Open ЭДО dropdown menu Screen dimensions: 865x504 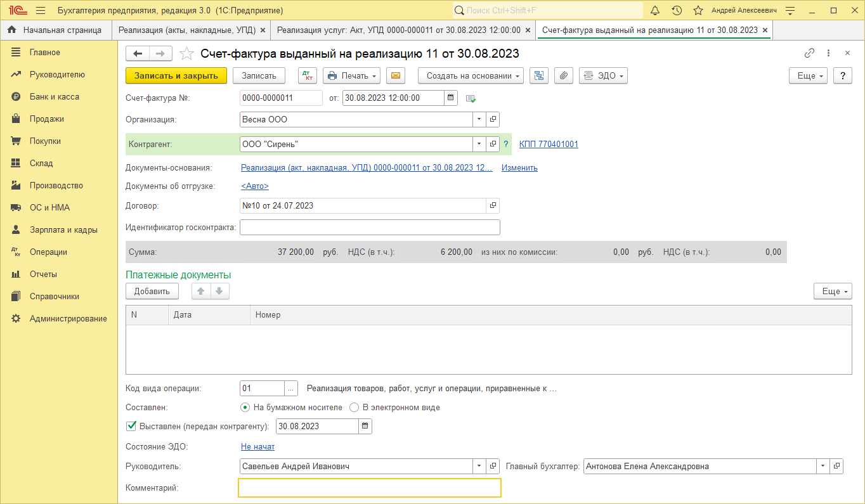(603, 75)
